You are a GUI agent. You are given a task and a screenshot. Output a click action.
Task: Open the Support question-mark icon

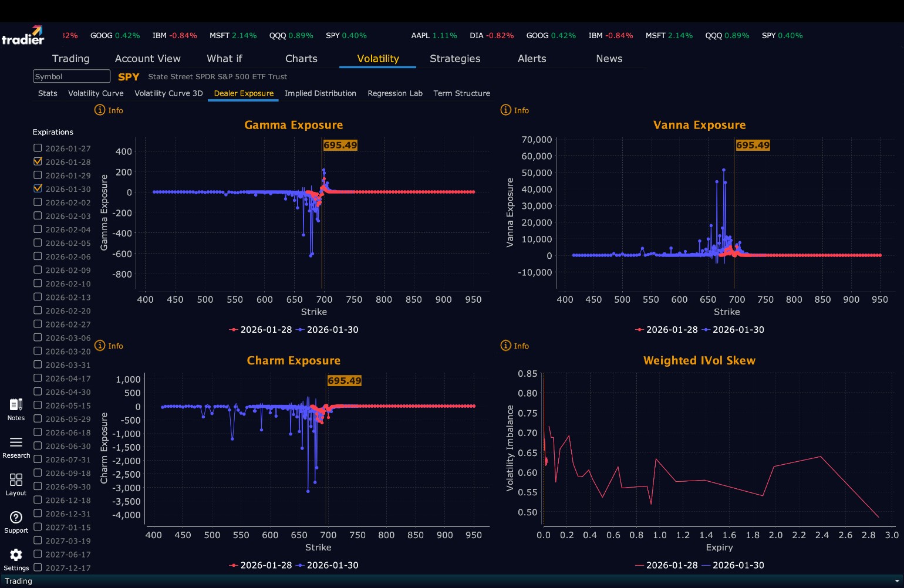click(16, 517)
